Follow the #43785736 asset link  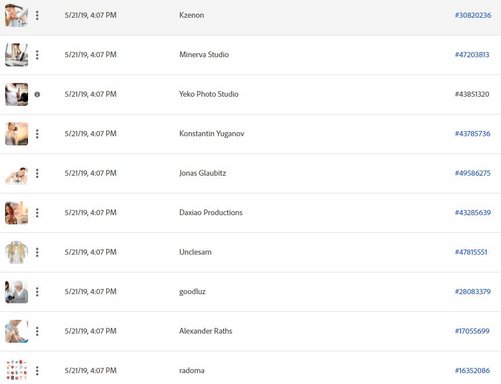pos(472,134)
